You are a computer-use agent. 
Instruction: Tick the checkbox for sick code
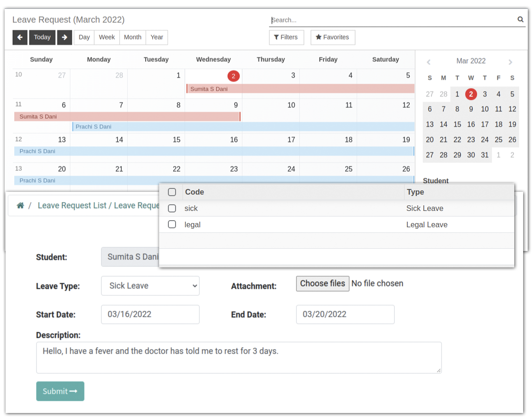click(172, 208)
